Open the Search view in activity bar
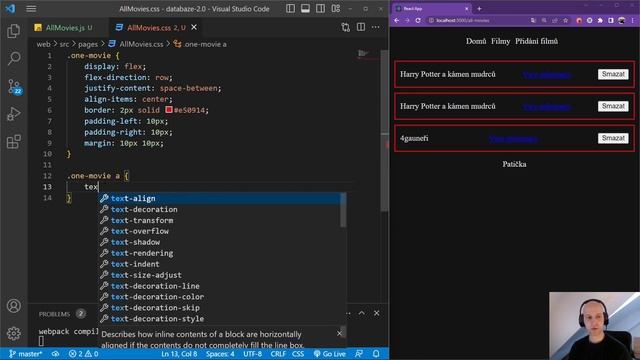This screenshot has height=360, width=640. point(13,58)
